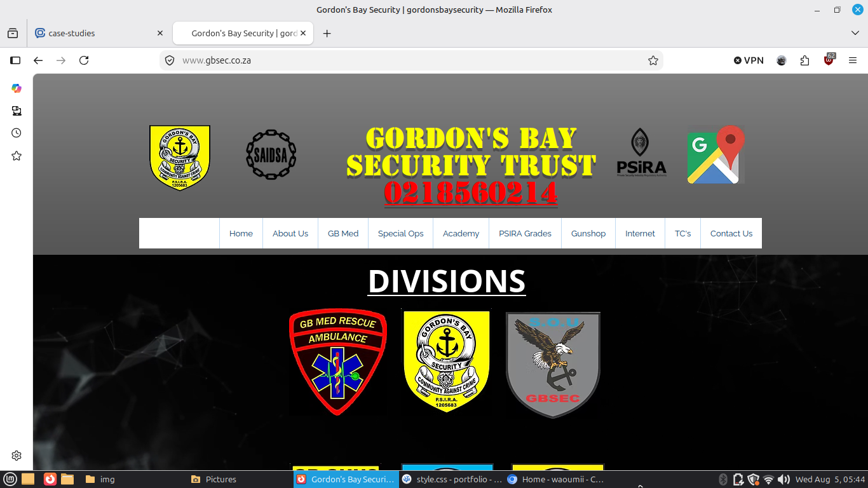This screenshot has width=868, height=488.
Task: Open the TC's menu item
Action: pyautogui.click(x=683, y=233)
